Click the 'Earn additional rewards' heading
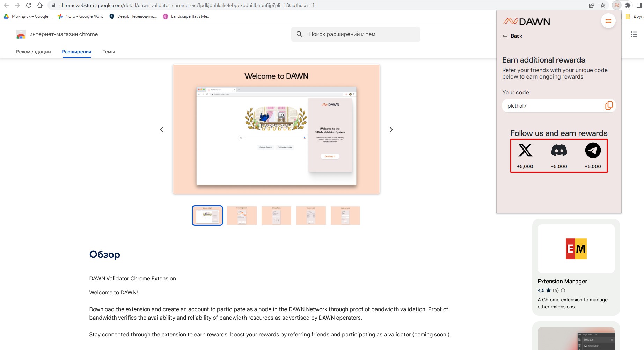 (x=543, y=60)
